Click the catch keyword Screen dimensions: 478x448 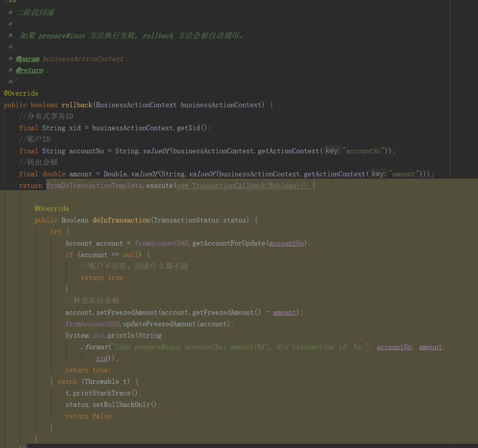click(67, 382)
